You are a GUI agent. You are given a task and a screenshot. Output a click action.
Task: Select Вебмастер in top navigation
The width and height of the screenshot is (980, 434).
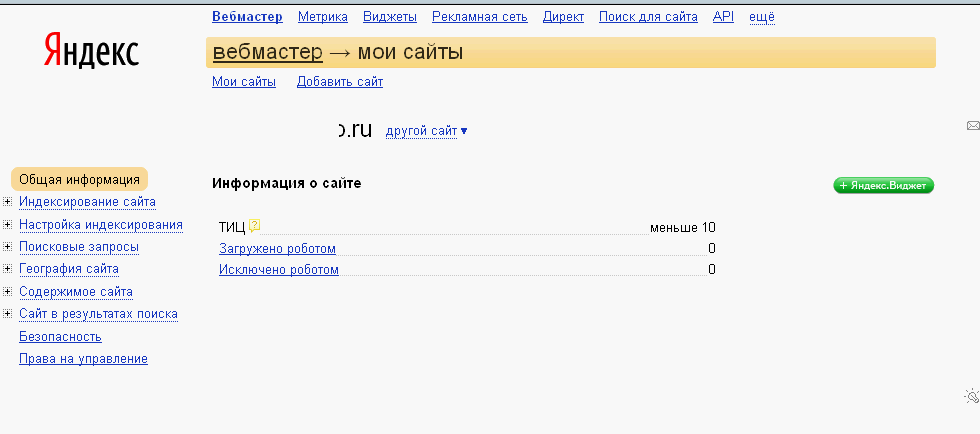click(x=248, y=17)
